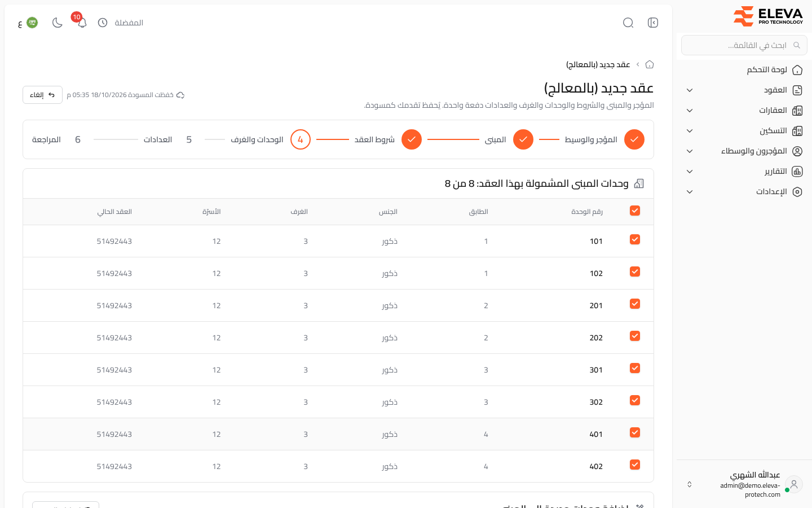Click the home icon in the breadcrumb
Image resolution: width=812 pixels, height=508 pixels.
coord(650,64)
